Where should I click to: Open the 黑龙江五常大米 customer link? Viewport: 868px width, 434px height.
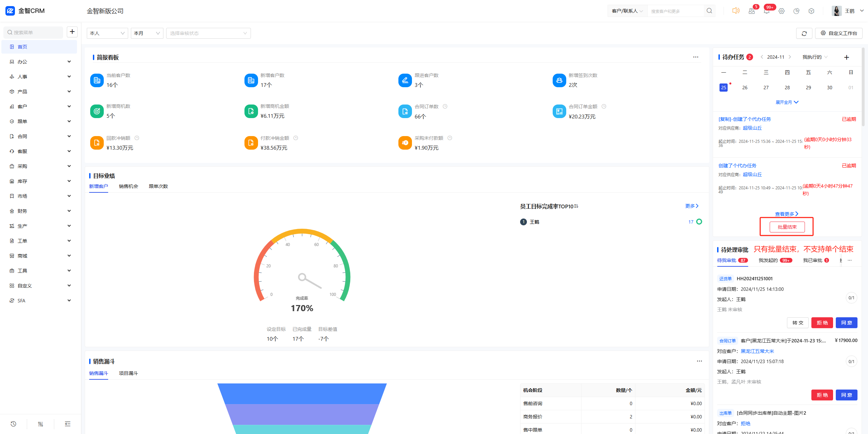[x=757, y=351]
